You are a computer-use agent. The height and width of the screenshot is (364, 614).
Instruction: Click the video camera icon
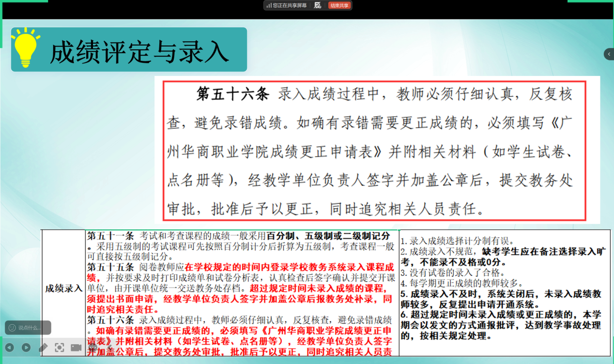coord(76,347)
